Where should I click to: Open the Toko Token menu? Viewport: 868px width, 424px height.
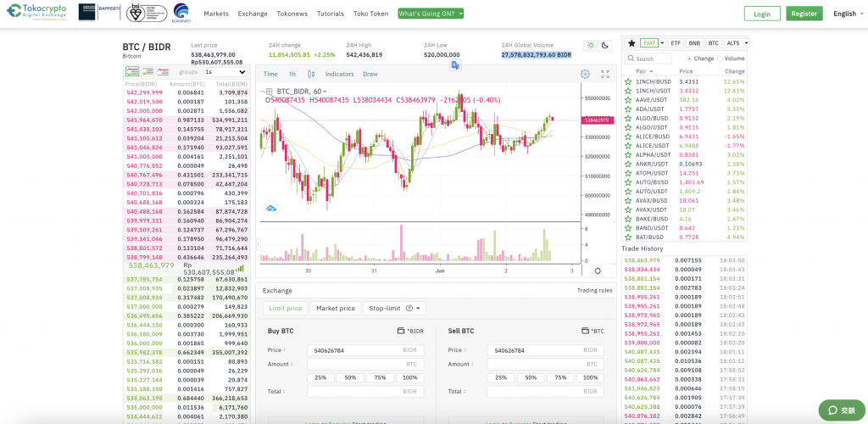click(371, 14)
